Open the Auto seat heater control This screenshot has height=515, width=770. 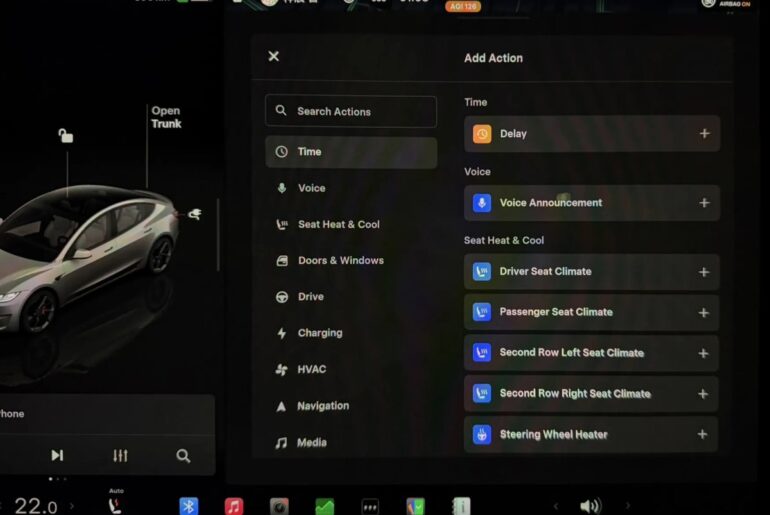click(115, 502)
